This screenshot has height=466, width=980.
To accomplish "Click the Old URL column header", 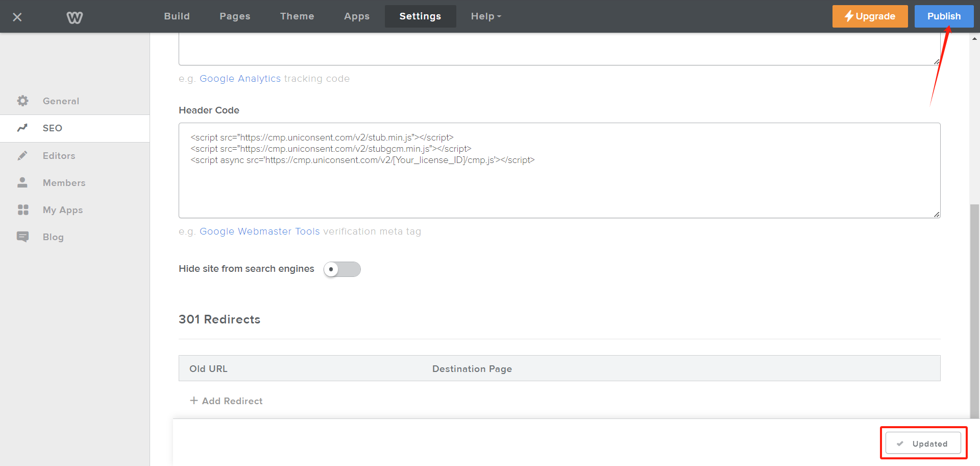I will pyautogui.click(x=208, y=369).
